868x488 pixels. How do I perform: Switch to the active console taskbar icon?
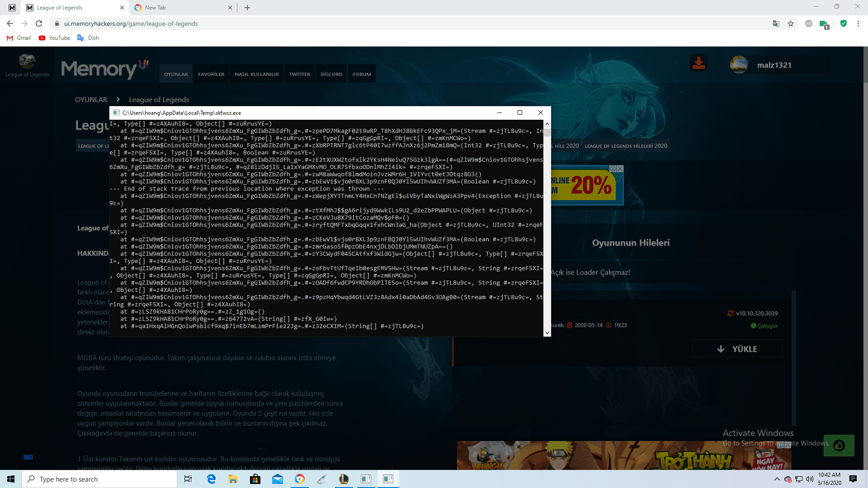[388, 479]
